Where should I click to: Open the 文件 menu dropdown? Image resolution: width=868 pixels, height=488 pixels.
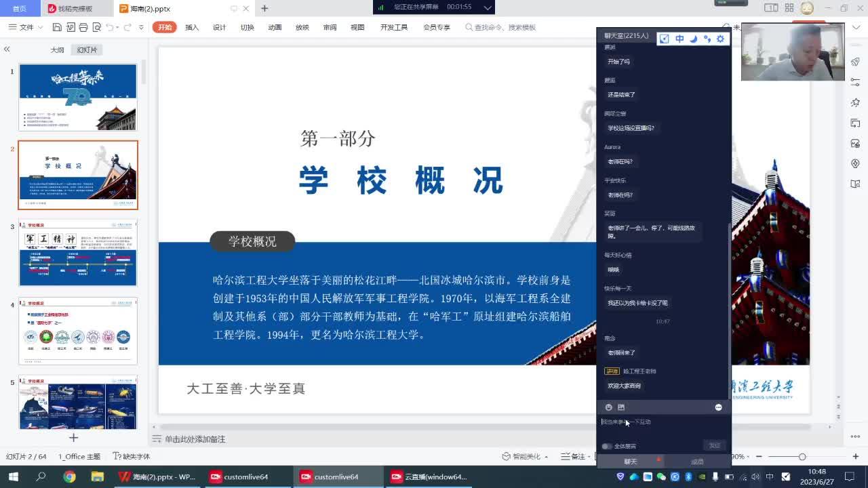(x=26, y=27)
